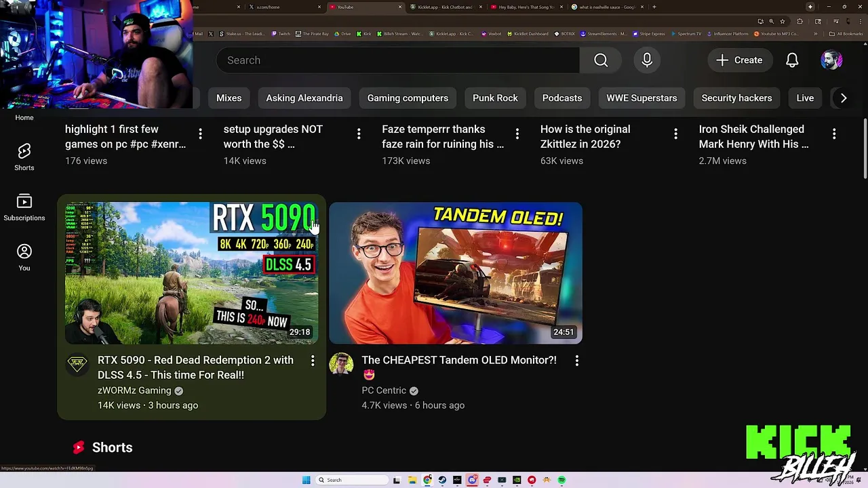Open 'Iron Sheik Challenged Mark Henry' title

click(754, 136)
